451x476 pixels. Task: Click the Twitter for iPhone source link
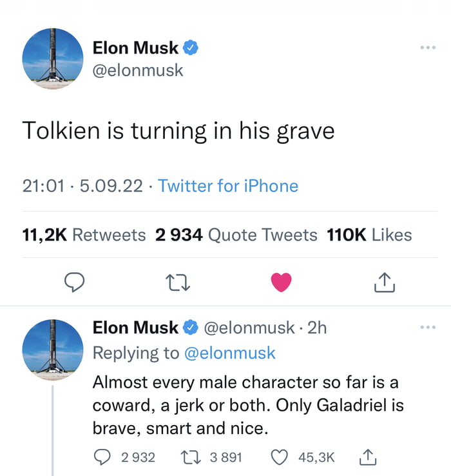tap(228, 186)
